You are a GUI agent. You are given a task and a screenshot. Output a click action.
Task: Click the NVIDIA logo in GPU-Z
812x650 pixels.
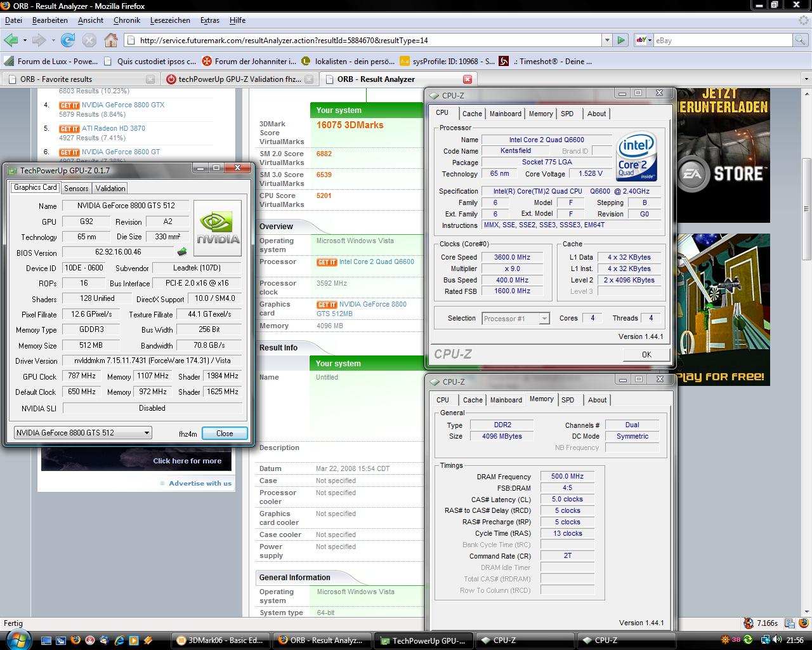[218, 228]
